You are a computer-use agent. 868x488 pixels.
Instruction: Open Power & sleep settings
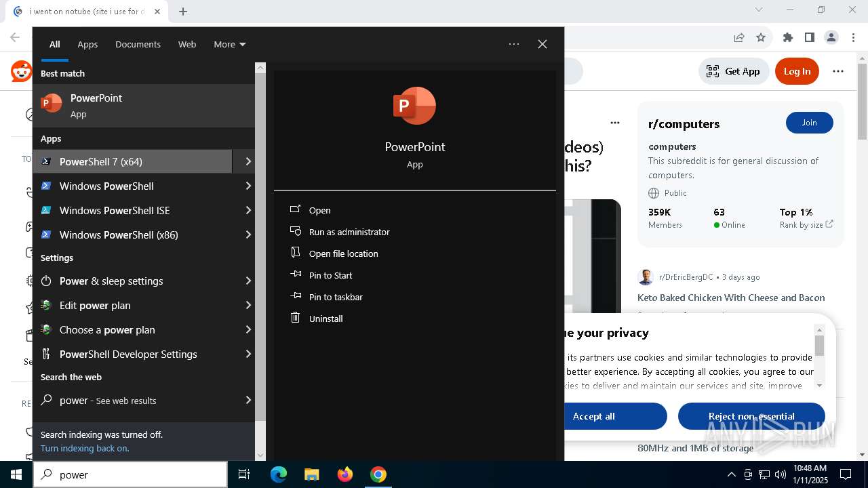(133, 281)
